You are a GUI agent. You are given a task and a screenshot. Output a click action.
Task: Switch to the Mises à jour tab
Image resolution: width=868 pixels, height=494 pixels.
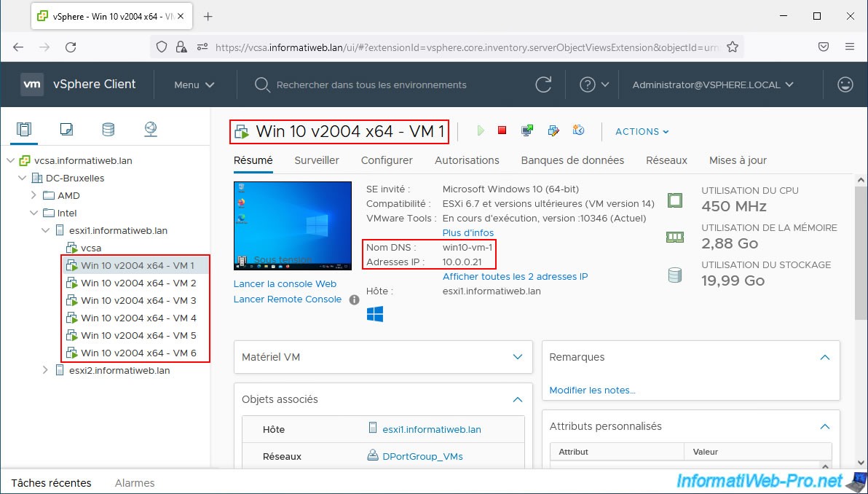pos(738,160)
